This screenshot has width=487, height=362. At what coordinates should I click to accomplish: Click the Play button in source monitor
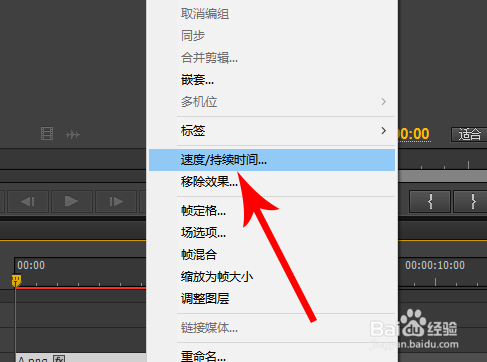(x=71, y=201)
